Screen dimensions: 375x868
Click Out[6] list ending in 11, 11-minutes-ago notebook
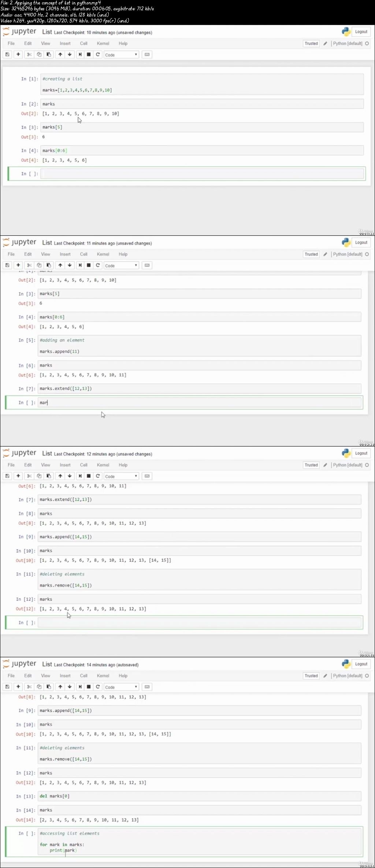pyautogui.click(x=83, y=375)
